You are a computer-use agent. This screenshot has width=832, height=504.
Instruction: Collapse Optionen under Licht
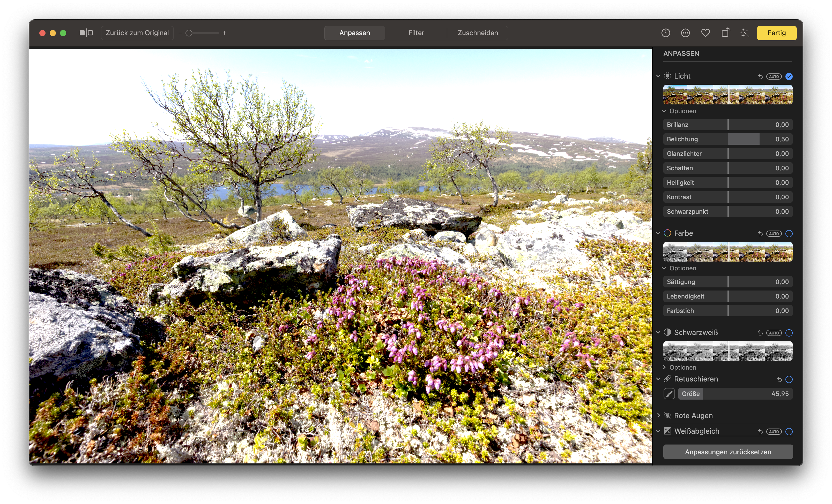pyautogui.click(x=664, y=111)
